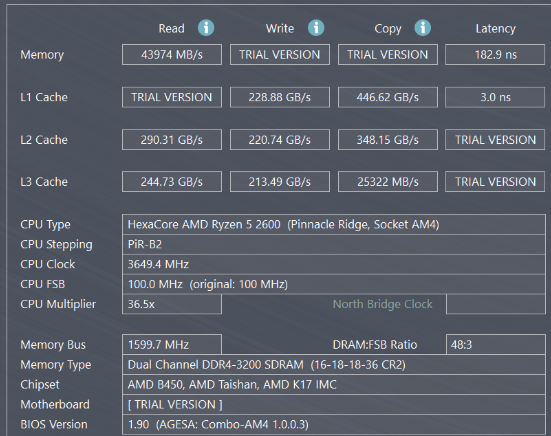Click the CPU Type label
Screen dimensions: 551x436
[x=45, y=225]
